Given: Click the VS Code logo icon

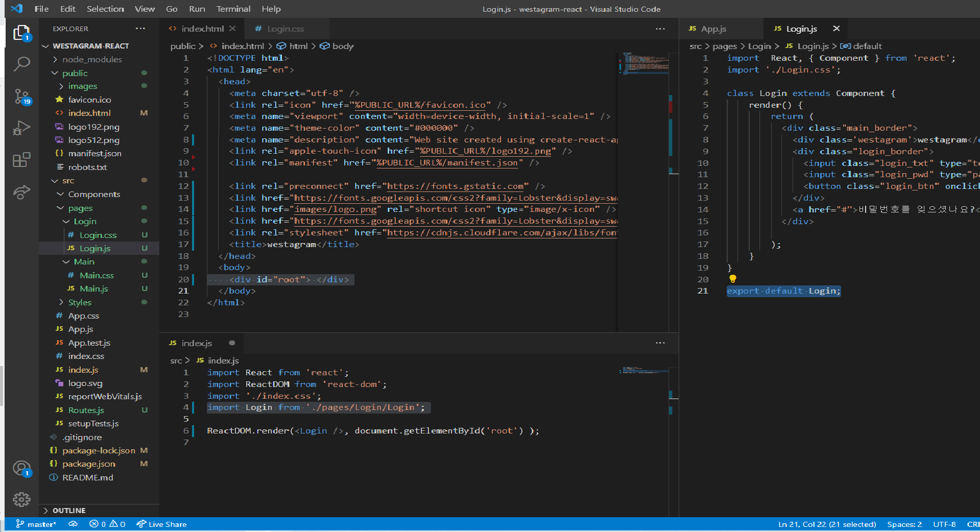Looking at the screenshot, I should tap(16, 9).
